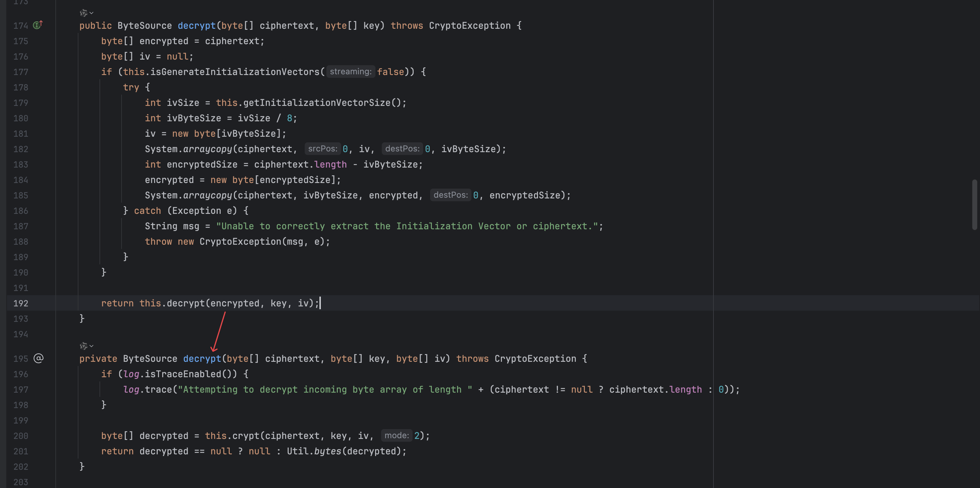This screenshot has height=488, width=980.
Task: Click the vertical scrollbar thumb on the right
Action: click(974, 204)
